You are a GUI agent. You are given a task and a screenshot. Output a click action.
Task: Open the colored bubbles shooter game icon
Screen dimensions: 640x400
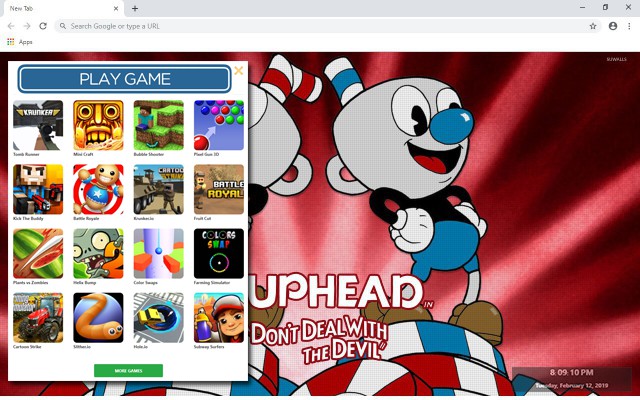(219, 125)
